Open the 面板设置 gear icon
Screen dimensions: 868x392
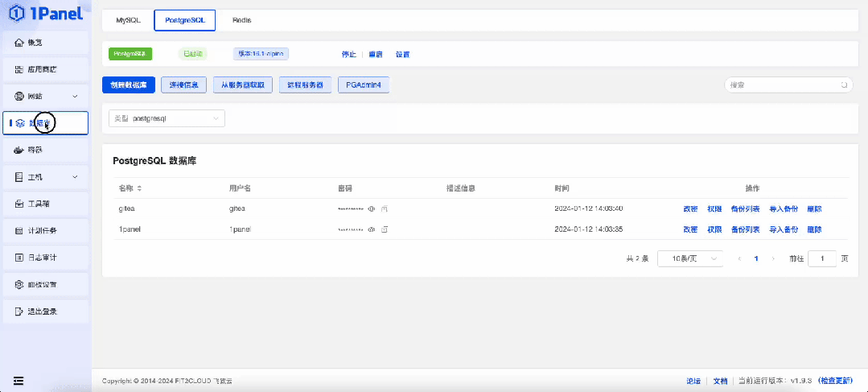pyautogui.click(x=19, y=285)
